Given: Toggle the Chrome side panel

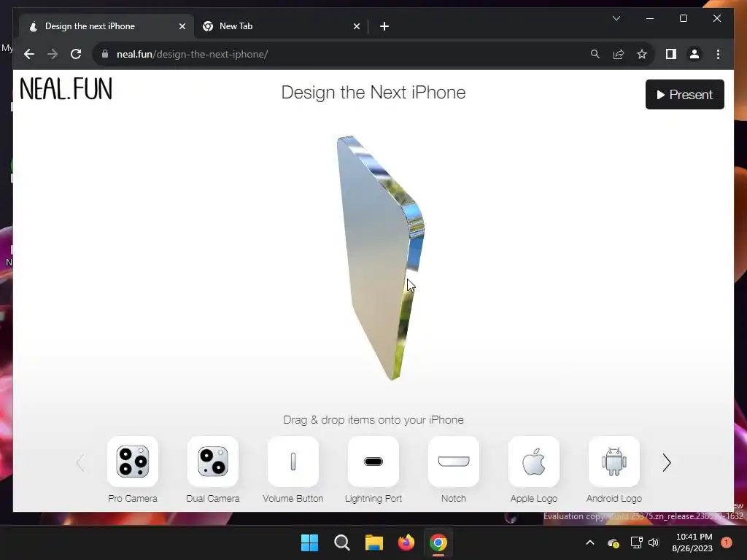Looking at the screenshot, I should coord(671,54).
